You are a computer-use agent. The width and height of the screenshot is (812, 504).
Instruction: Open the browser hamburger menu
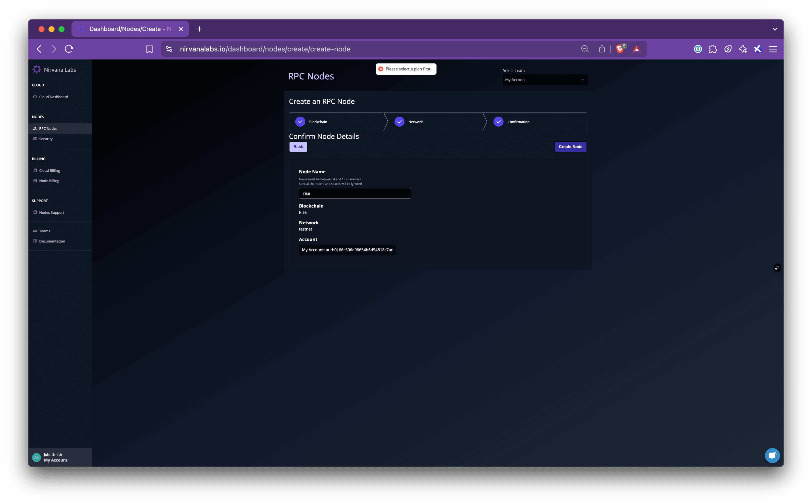coord(773,49)
